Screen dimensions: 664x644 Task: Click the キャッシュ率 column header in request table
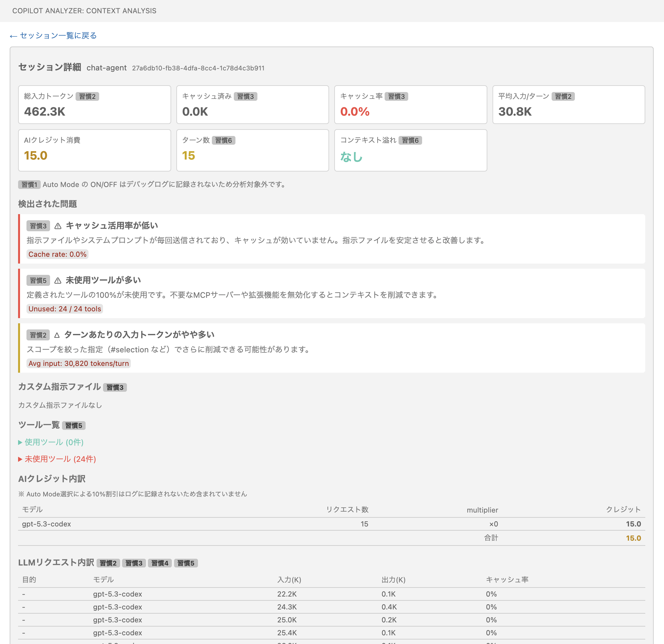tap(507, 580)
